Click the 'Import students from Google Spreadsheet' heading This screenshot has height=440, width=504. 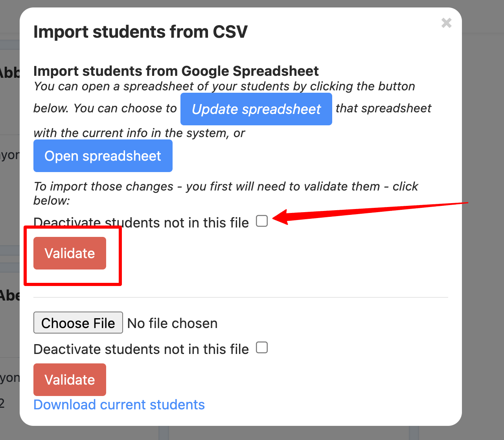(x=176, y=71)
